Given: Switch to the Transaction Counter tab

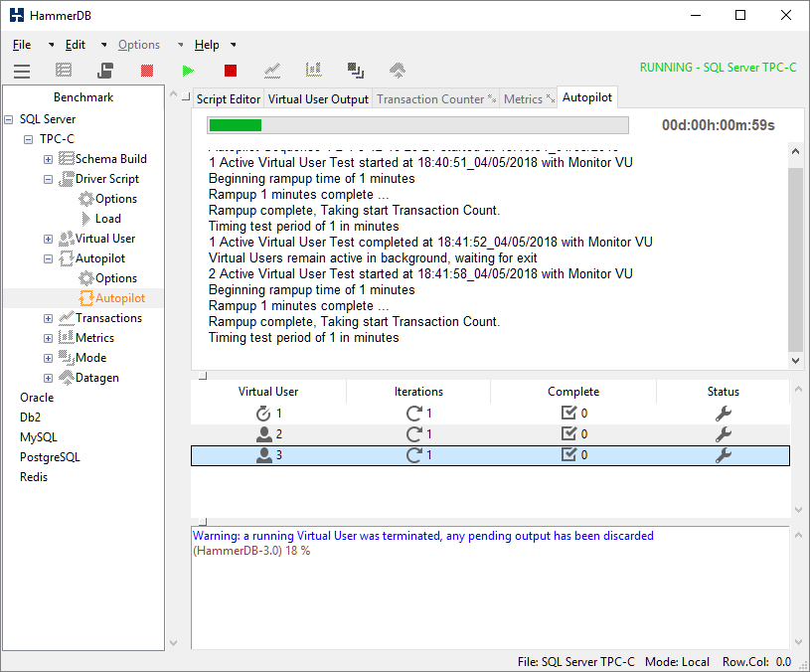Looking at the screenshot, I should [435, 98].
